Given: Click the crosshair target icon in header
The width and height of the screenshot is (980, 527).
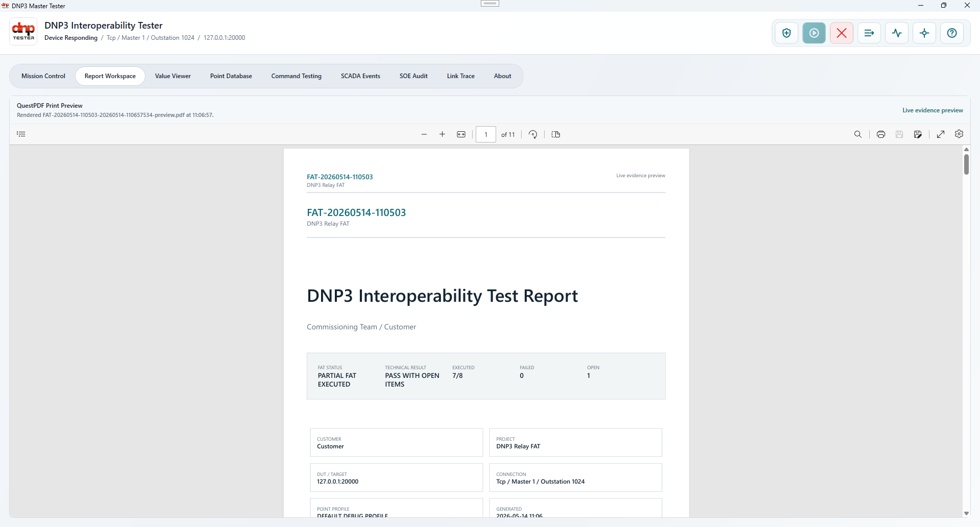Looking at the screenshot, I should tap(924, 33).
